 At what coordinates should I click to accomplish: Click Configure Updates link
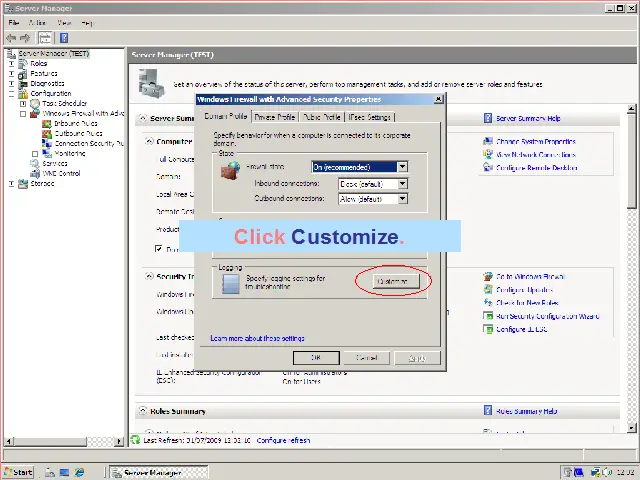[x=524, y=290]
